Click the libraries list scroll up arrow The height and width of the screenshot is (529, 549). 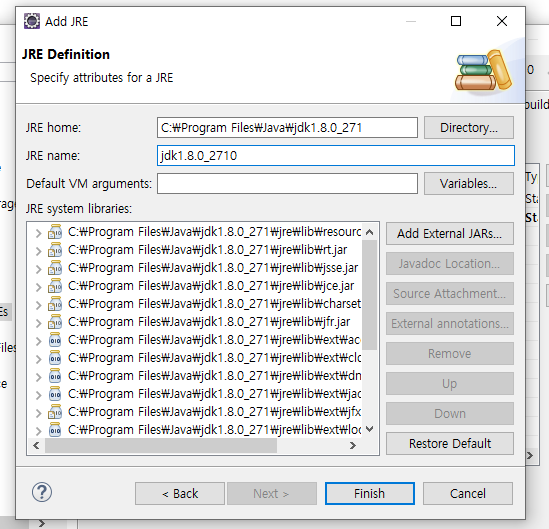(369, 232)
